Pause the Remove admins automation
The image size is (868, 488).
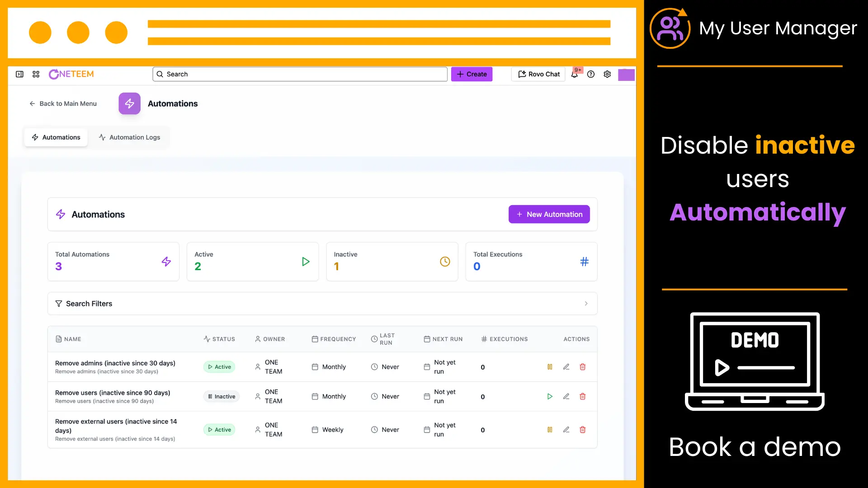point(550,367)
